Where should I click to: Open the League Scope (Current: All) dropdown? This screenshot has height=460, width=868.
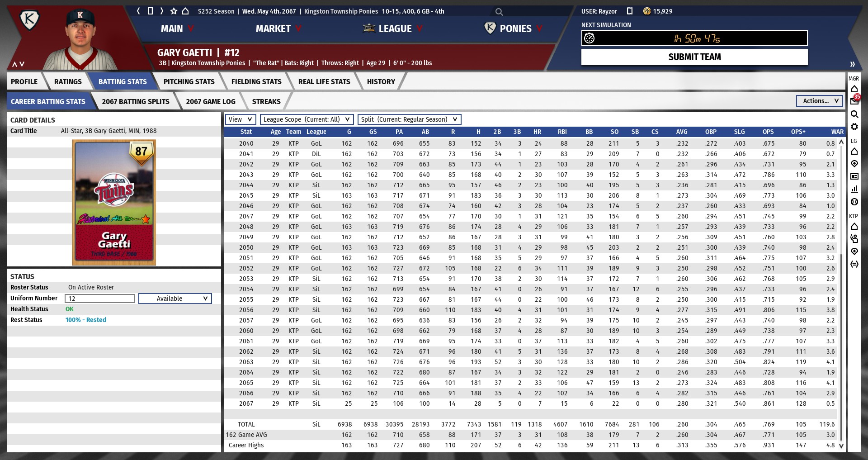pyautogui.click(x=306, y=119)
